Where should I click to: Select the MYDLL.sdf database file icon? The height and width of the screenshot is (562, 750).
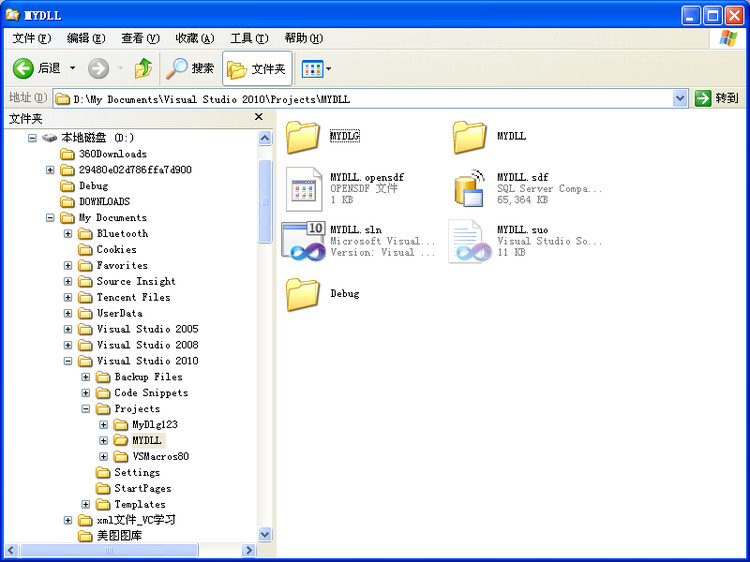(469, 188)
